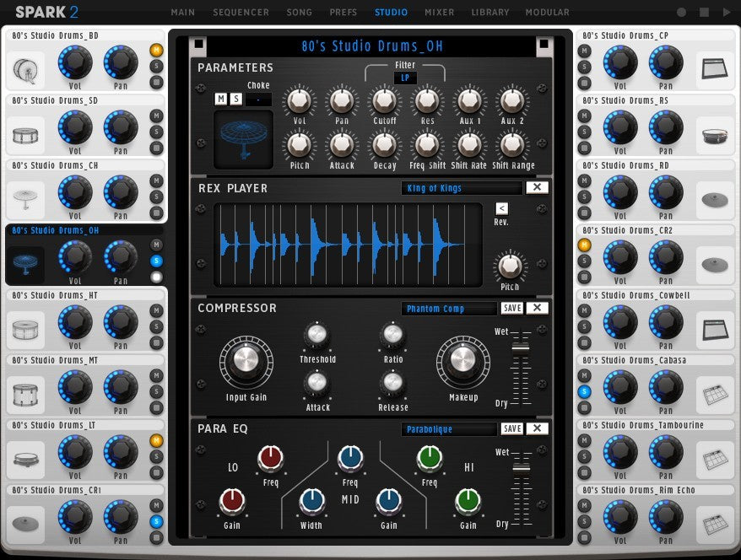Select the Tambourine pad icon
Screen dimensions: 741x560
715,460
